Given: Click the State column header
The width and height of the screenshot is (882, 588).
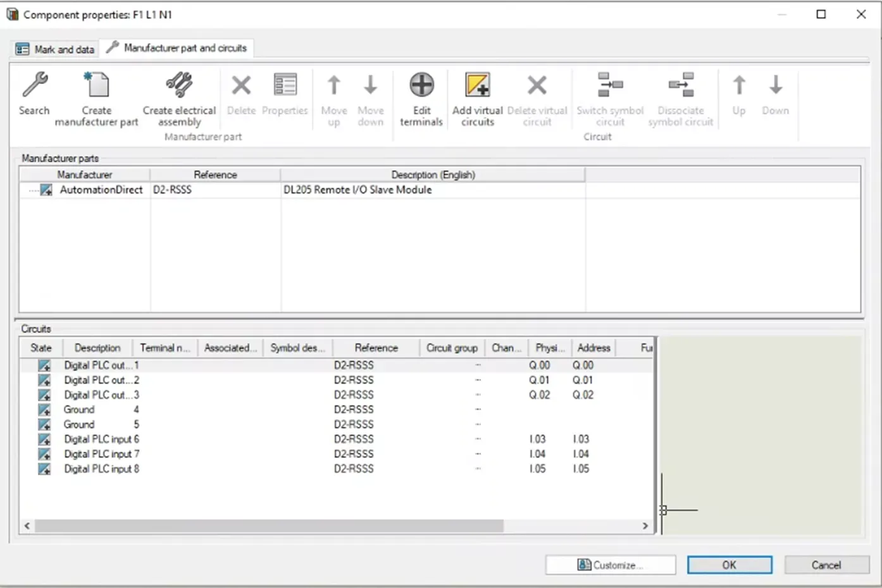Looking at the screenshot, I should tap(41, 348).
